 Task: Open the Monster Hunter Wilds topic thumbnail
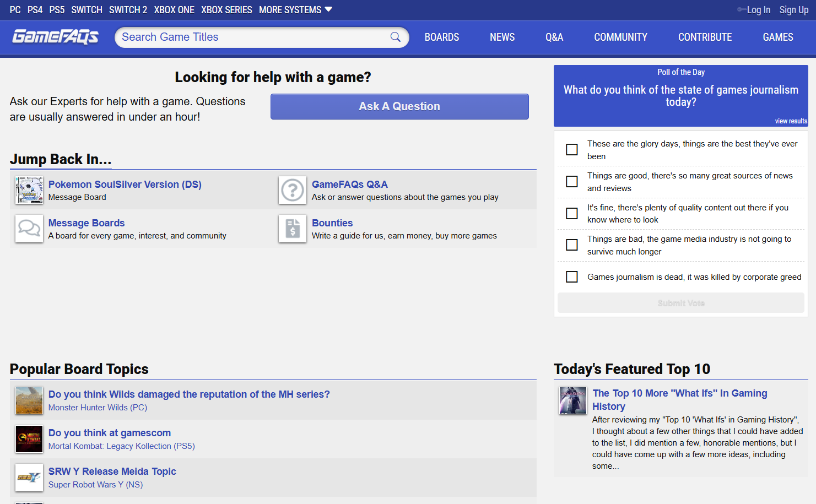point(29,400)
